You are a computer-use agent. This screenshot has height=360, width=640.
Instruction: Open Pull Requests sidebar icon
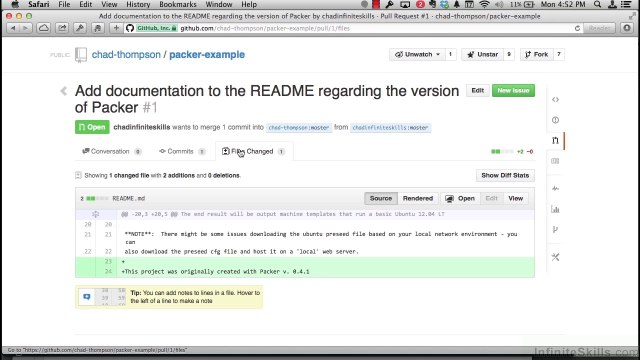click(555, 140)
